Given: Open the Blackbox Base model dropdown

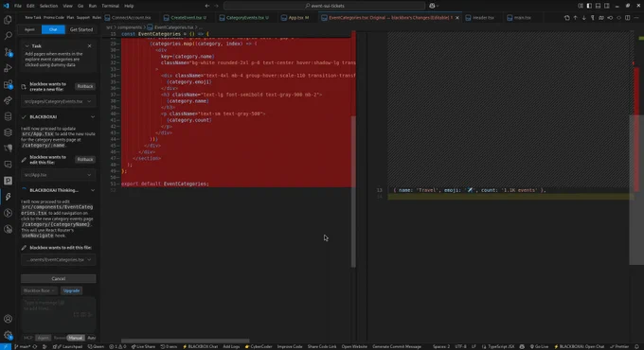Looking at the screenshot, I should 39,290.
